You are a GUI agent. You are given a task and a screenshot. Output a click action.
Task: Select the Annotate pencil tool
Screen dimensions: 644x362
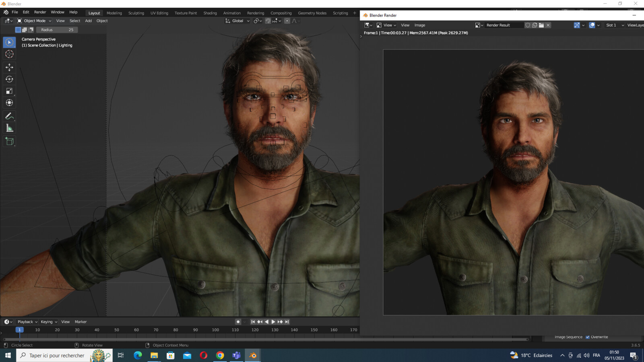[9, 116]
